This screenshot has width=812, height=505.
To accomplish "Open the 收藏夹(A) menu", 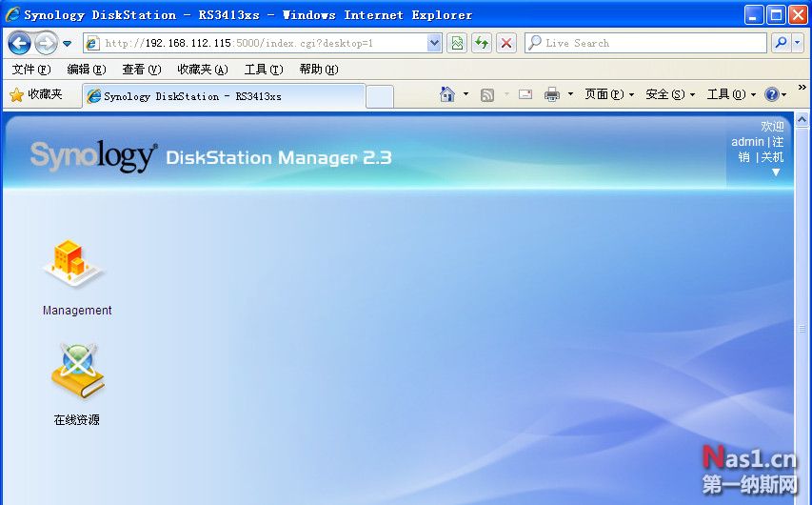I will coord(203,70).
